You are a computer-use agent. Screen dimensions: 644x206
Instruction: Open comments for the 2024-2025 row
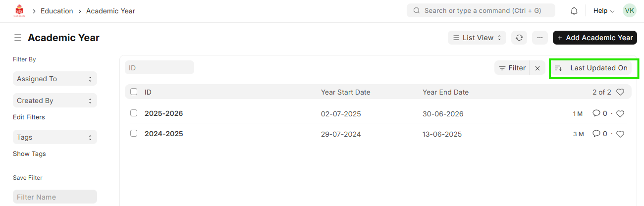599,134
